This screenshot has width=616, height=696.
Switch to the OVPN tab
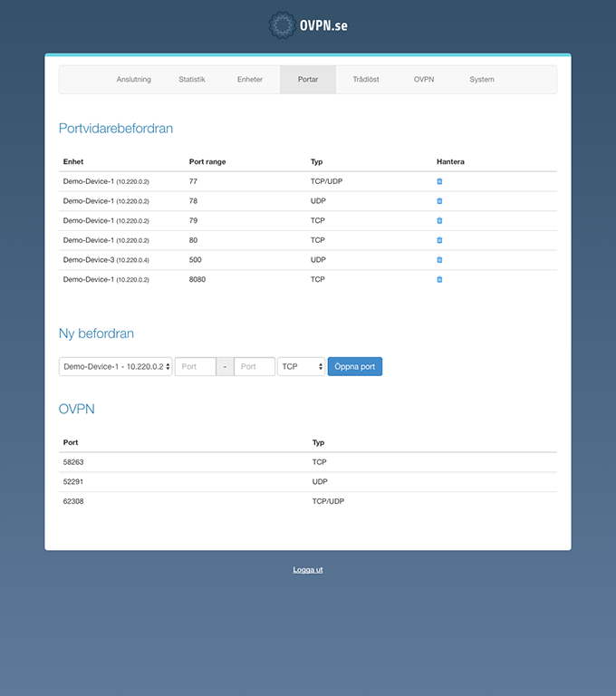pyautogui.click(x=424, y=80)
